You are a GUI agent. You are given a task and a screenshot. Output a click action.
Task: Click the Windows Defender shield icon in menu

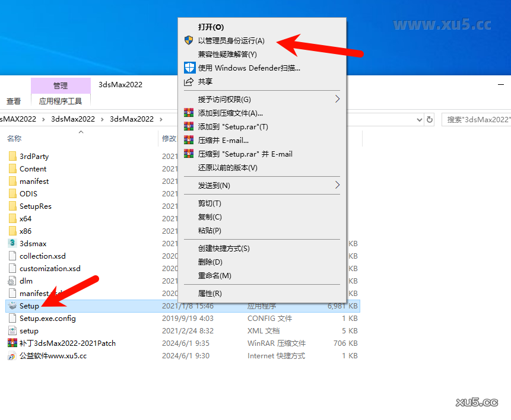[189, 68]
